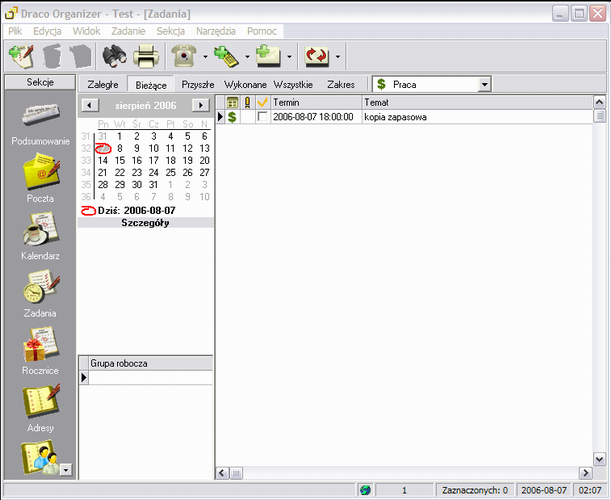Expand the synchronize dropdown arrow
The height and width of the screenshot is (500, 611).
point(338,57)
